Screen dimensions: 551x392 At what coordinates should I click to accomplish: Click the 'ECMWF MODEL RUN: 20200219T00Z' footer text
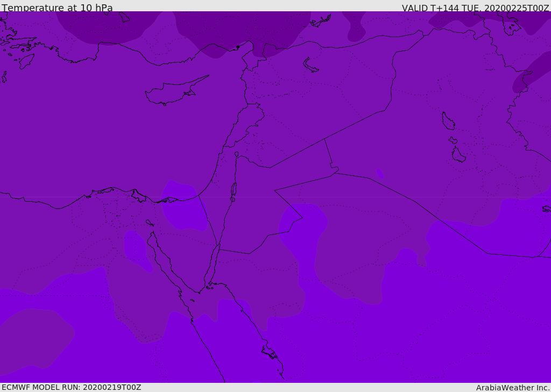point(72,387)
